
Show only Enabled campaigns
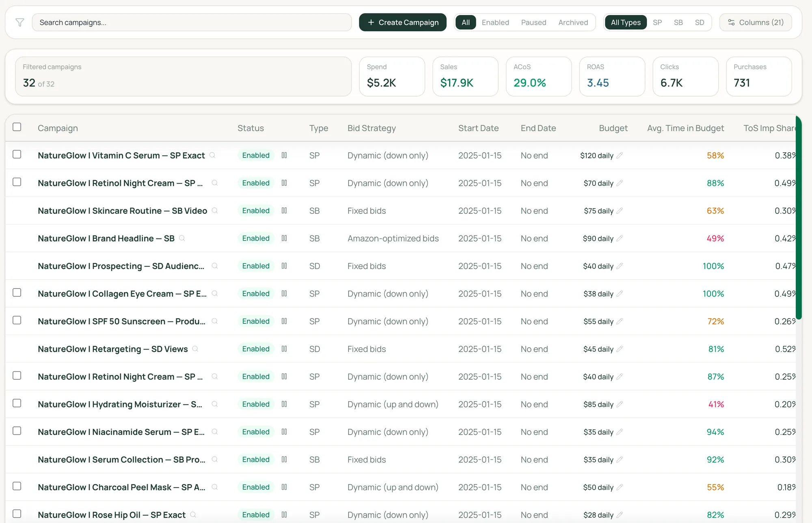pos(495,22)
